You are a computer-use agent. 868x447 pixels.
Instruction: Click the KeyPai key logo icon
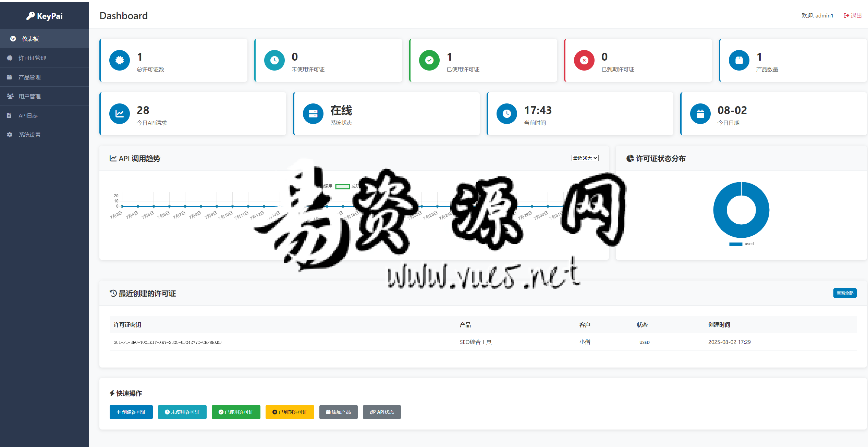coord(30,16)
